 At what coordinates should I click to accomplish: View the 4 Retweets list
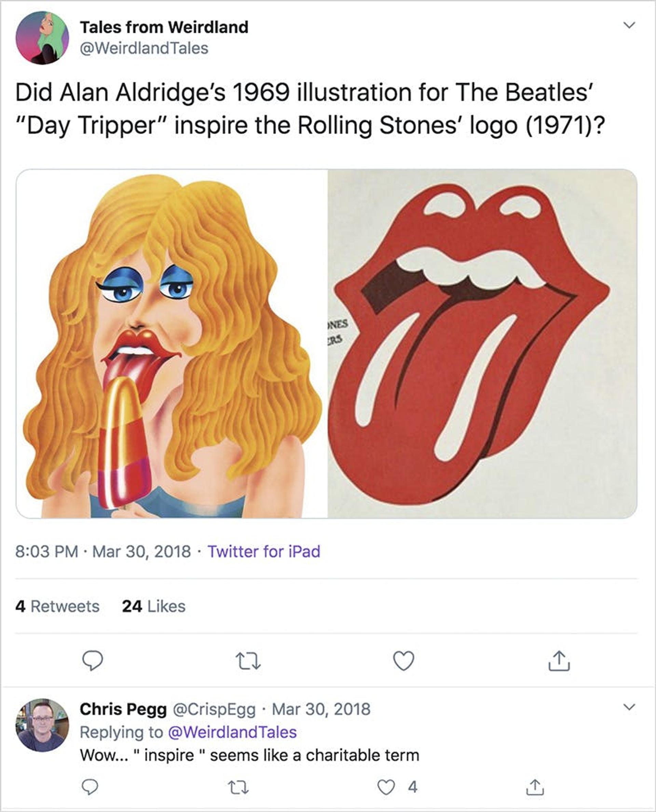tap(57, 606)
